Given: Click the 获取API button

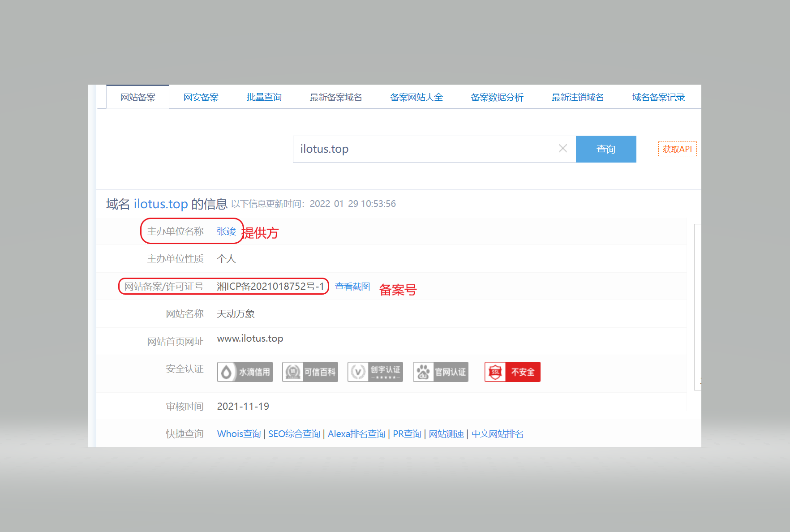Looking at the screenshot, I should pos(677,149).
